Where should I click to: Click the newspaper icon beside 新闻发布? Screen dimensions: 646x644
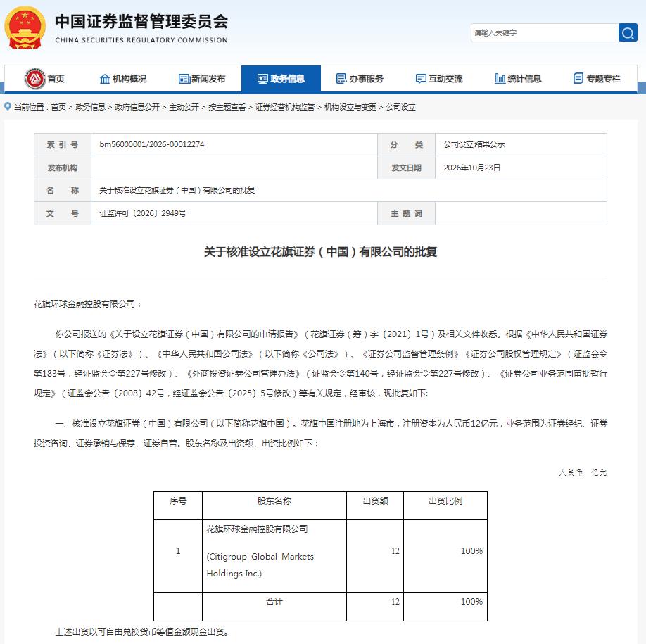[184, 79]
